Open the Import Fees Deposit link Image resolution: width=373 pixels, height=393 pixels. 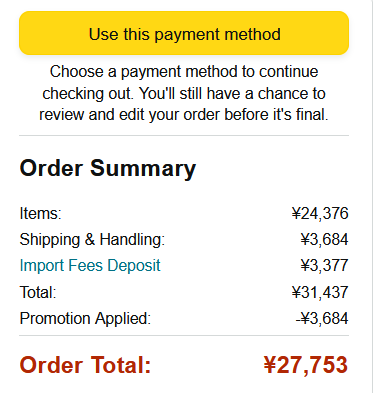pyautogui.click(x=90, y=266)
